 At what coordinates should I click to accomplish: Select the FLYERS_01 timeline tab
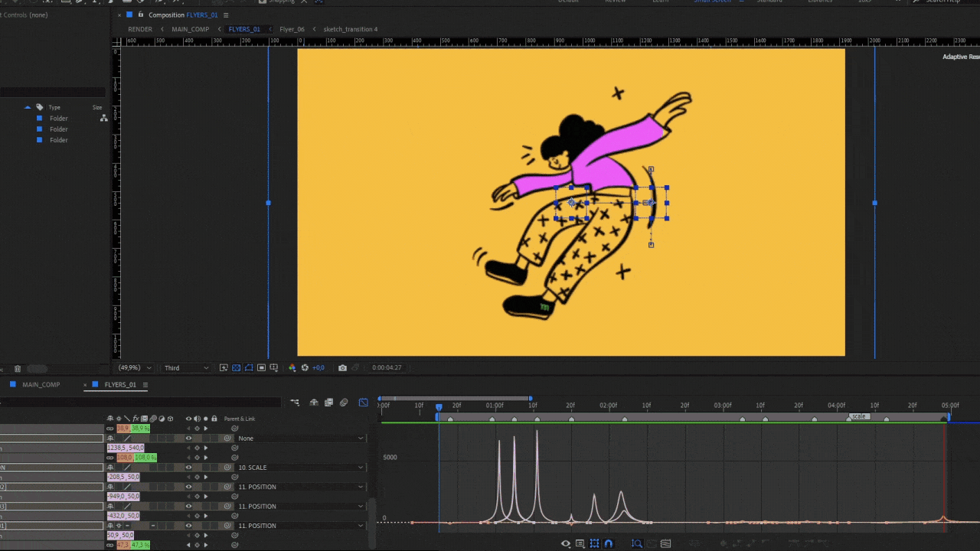[120, 385]
